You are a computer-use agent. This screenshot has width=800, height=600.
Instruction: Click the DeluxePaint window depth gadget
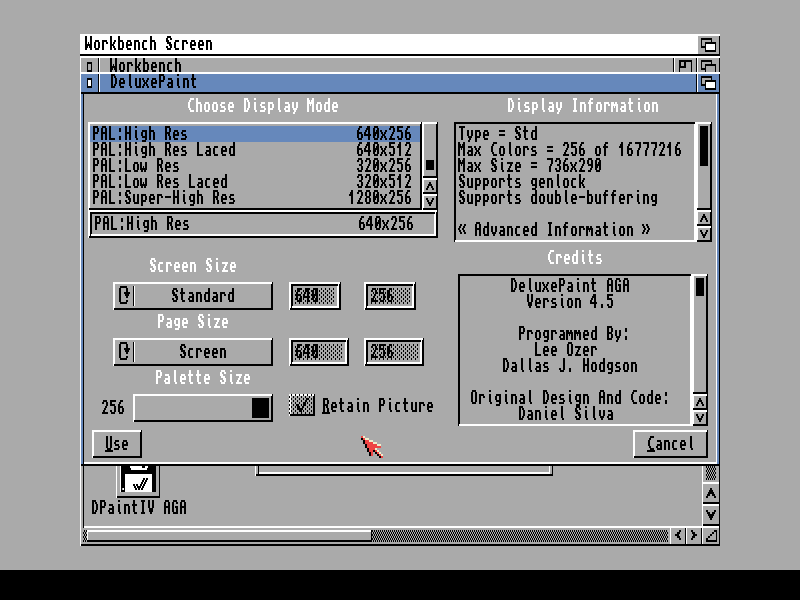coord(708,83)
